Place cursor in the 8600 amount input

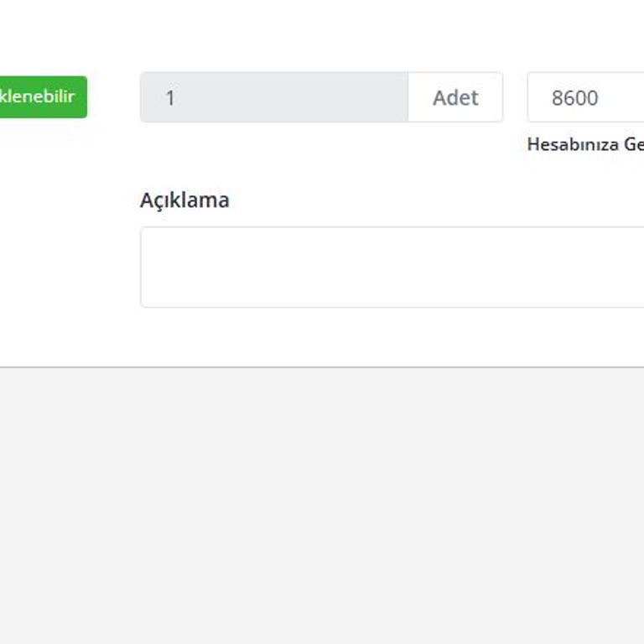(x=587, y=97)
